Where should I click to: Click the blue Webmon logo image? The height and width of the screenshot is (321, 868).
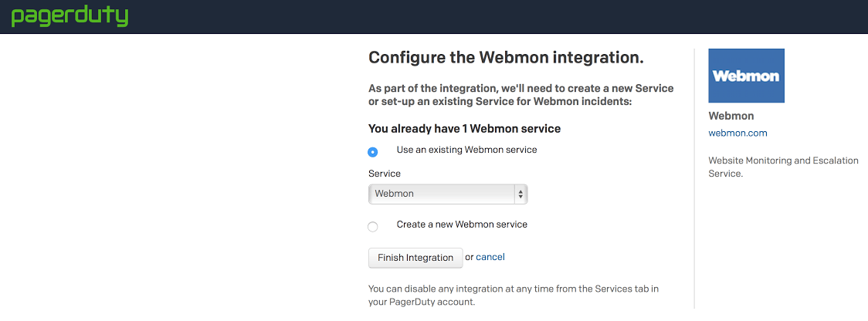pyautogui.click(x=746, y=76)
